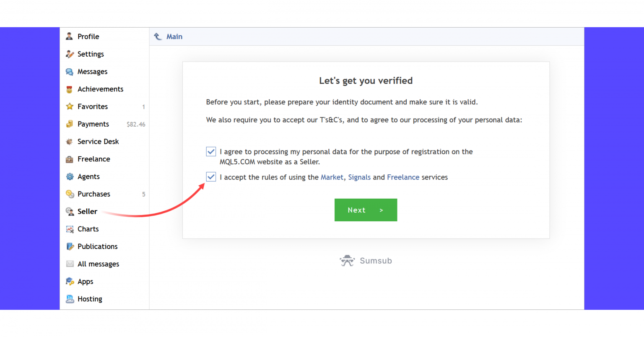Click the Favorites star icon
Viewport: 644px width, 337px height.
pyautogui.click(x=70, y=106)
